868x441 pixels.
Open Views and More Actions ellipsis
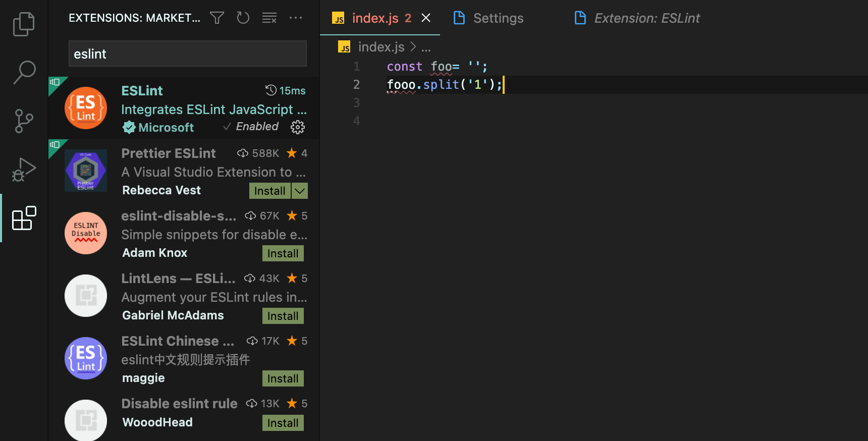[296, 18]
